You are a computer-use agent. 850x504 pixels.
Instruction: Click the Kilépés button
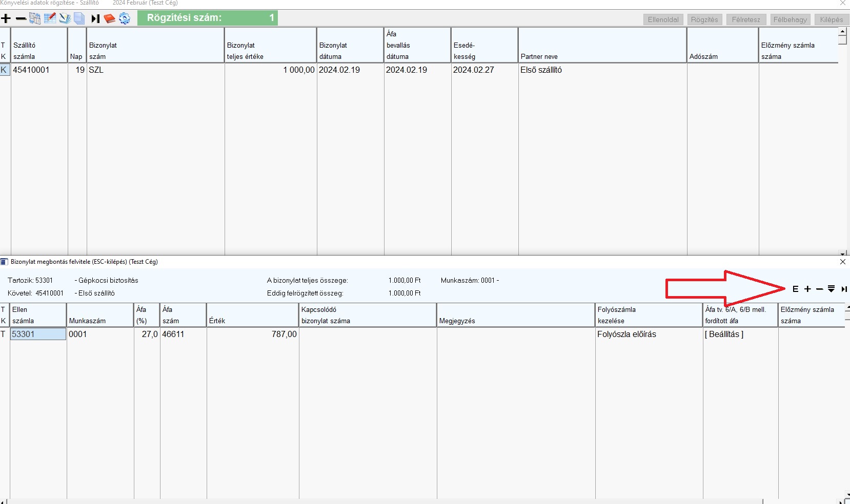click(x=831, y=19)
